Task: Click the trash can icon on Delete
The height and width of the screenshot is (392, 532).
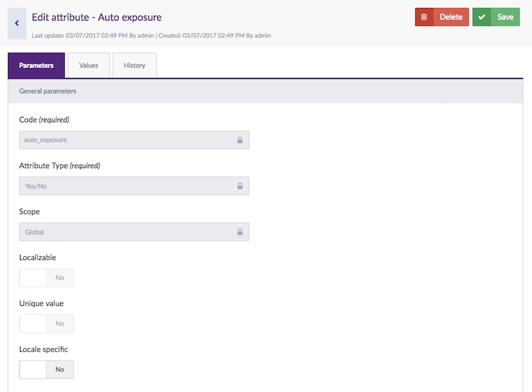Action: coord(424,17)
